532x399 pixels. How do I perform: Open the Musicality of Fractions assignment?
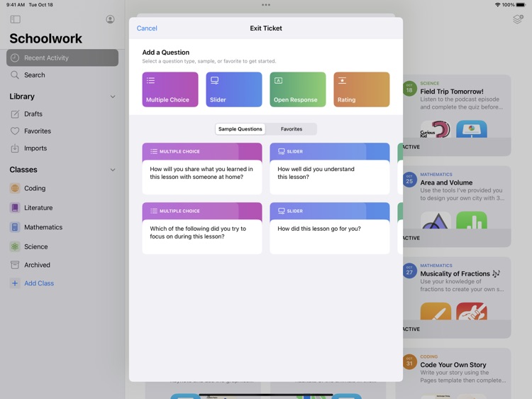click(457, 297)
